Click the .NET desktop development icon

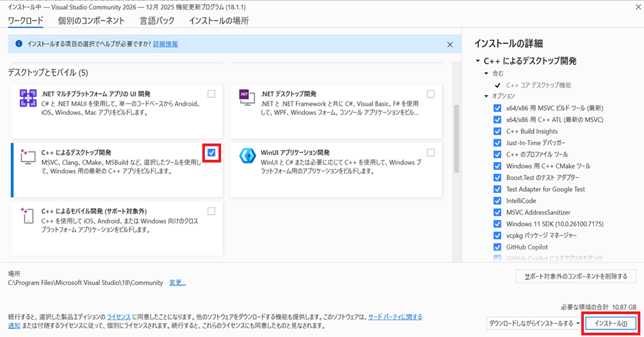click(247, 98)
